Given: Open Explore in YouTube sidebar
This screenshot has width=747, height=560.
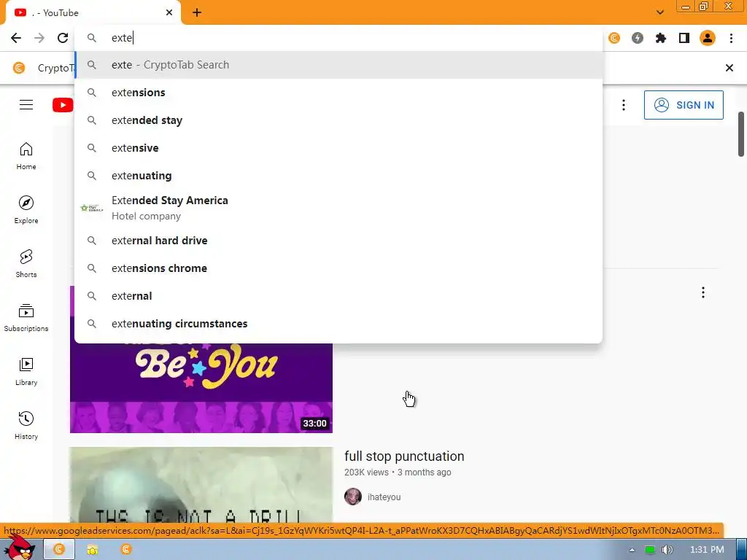Looking at the screenshot, I should click(x=26, y=210).
